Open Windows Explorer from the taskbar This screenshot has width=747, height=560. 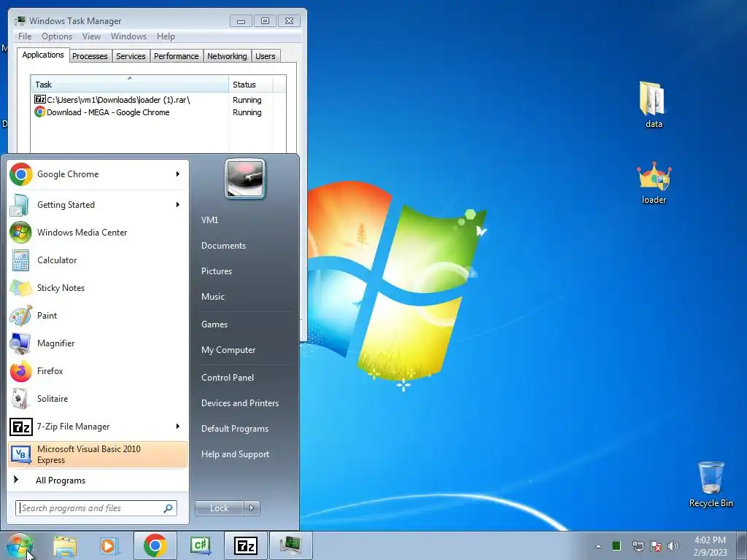(65, 545)
